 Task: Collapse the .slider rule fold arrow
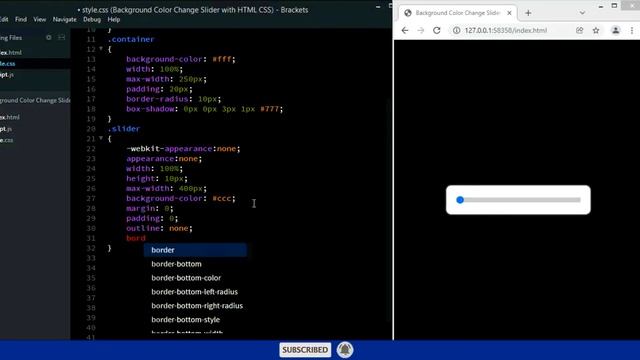101,138
